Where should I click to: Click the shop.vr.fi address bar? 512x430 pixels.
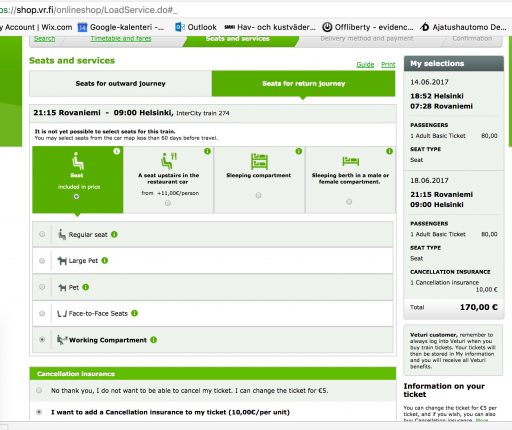[x=256, y=10]
